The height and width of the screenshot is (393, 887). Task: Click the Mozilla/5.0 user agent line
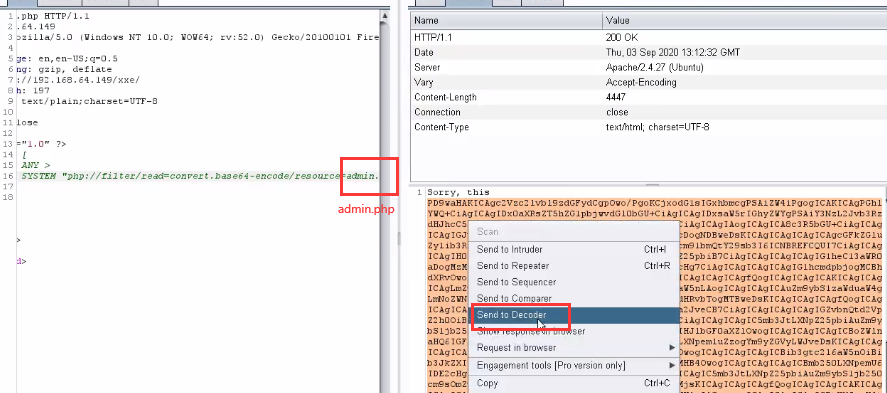tap(197, 37)
